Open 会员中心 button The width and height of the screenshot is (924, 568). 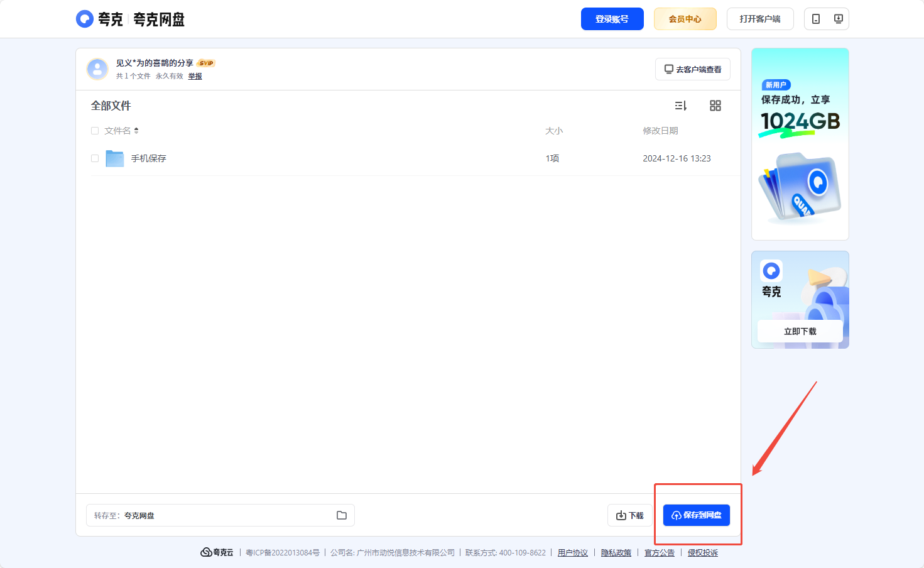(685, 19)
